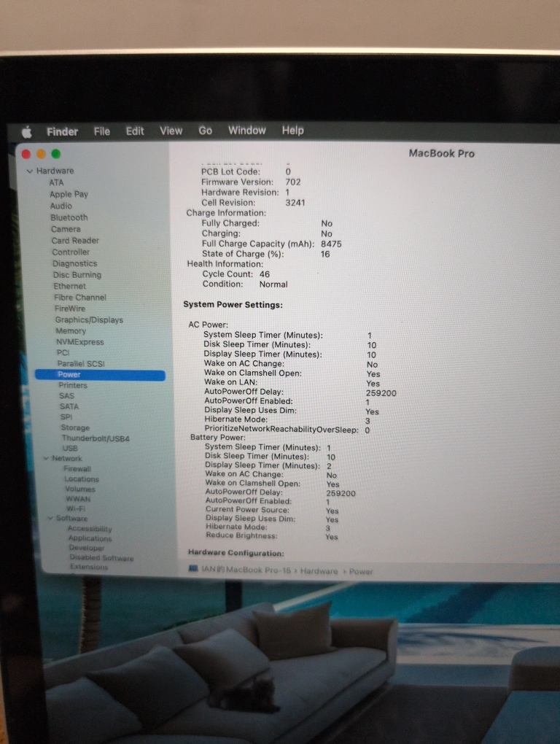Viewport: 560px width, 744px height.
Task: Select SATA in the sidebar
Action: pyautogui.click(x=69, y=406)
